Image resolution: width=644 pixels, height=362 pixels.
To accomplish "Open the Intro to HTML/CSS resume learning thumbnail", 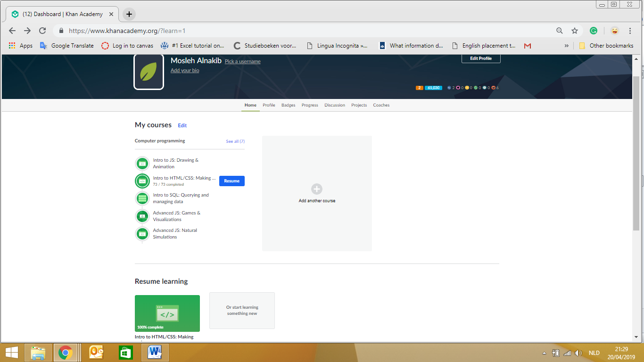I will point(167,313).
